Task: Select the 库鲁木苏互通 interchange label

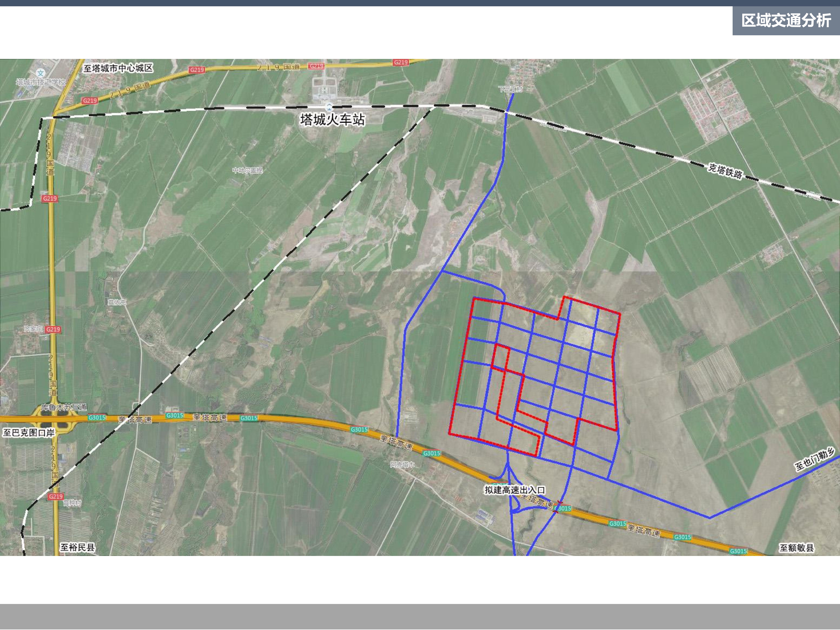Action: [x=64, y=407]
